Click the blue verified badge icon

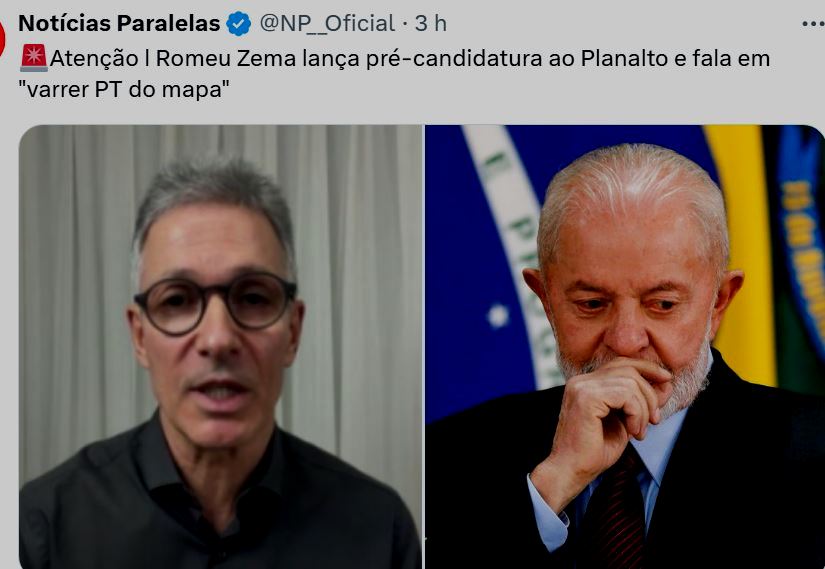click(239, 24)
